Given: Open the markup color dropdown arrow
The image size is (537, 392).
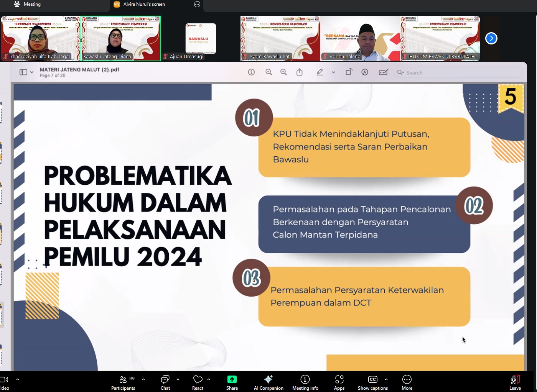Looking at the screenshot, I should tap(333, 73).
